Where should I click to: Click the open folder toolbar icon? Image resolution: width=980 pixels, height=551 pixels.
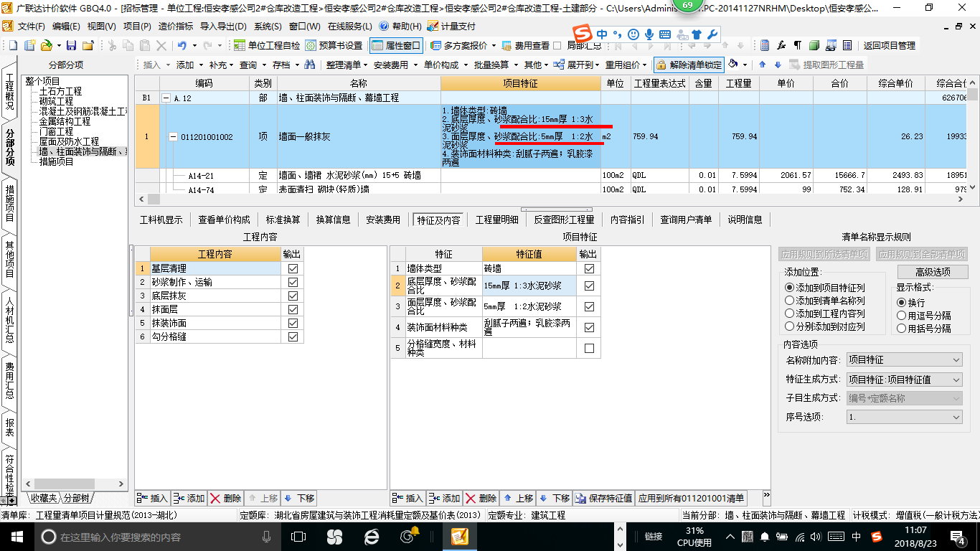point(45,45)
